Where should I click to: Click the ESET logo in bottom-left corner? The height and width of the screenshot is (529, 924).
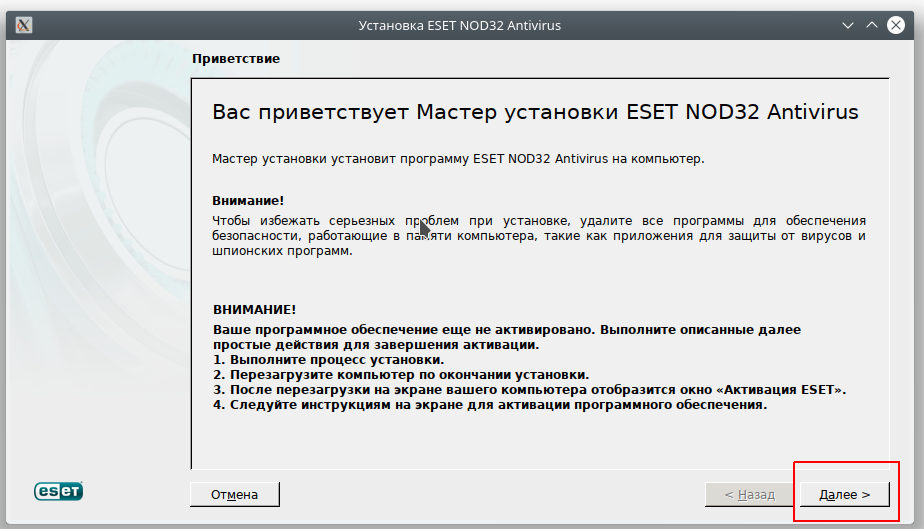(x=59, y=491)
